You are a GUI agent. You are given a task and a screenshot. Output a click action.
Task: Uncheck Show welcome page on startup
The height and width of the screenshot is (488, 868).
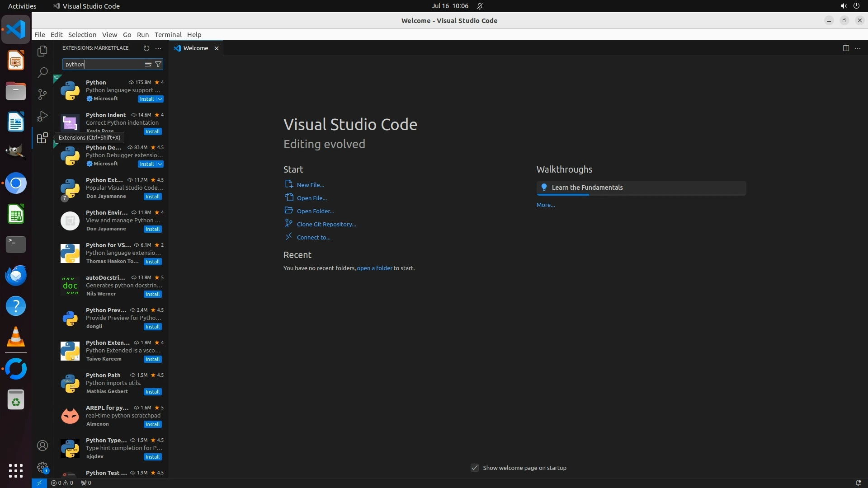click(x=475, y=468)
